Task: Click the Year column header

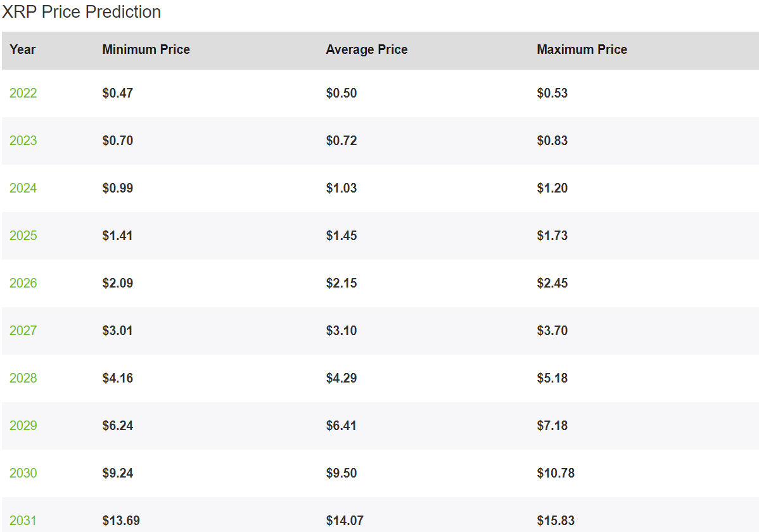Action: [23, 49]
